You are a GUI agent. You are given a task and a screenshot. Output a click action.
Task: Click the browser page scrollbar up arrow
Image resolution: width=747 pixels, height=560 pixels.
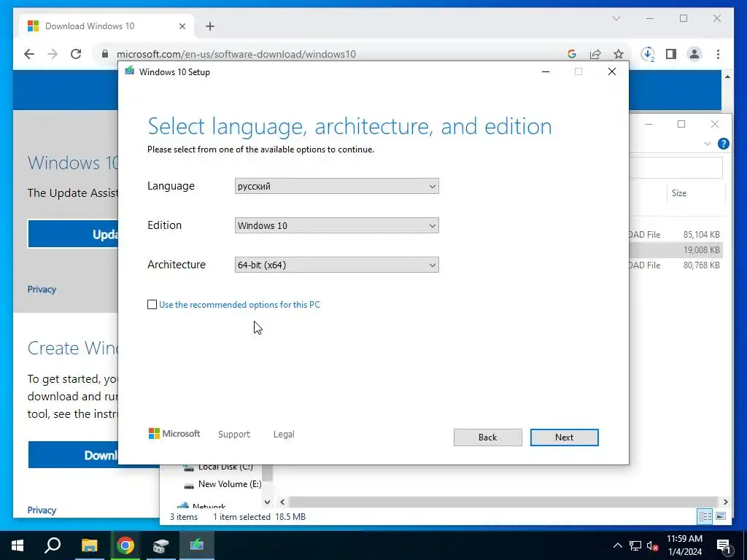727,76
